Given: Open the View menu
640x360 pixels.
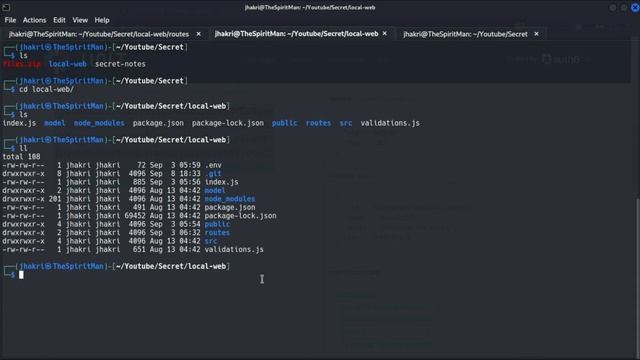Looking at the screenshot, I should pyautogui.click(x=80, y=20).
